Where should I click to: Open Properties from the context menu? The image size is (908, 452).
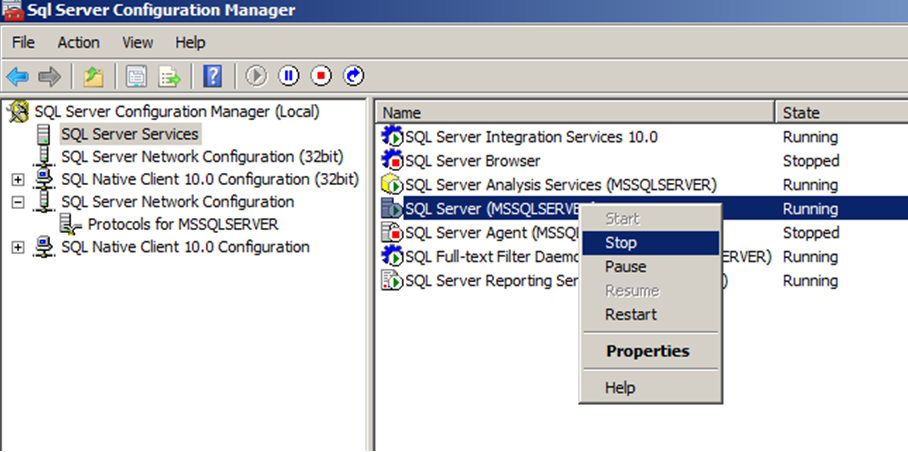point(650,351)
